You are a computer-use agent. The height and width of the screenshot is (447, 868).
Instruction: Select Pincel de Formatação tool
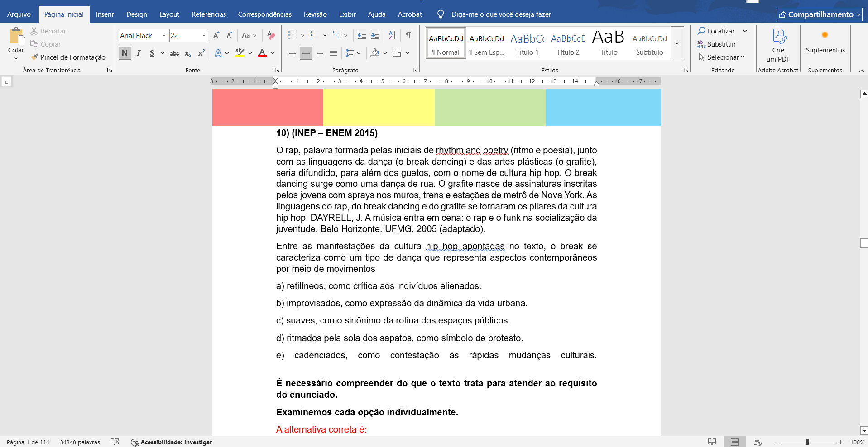(x=68, y=57)
